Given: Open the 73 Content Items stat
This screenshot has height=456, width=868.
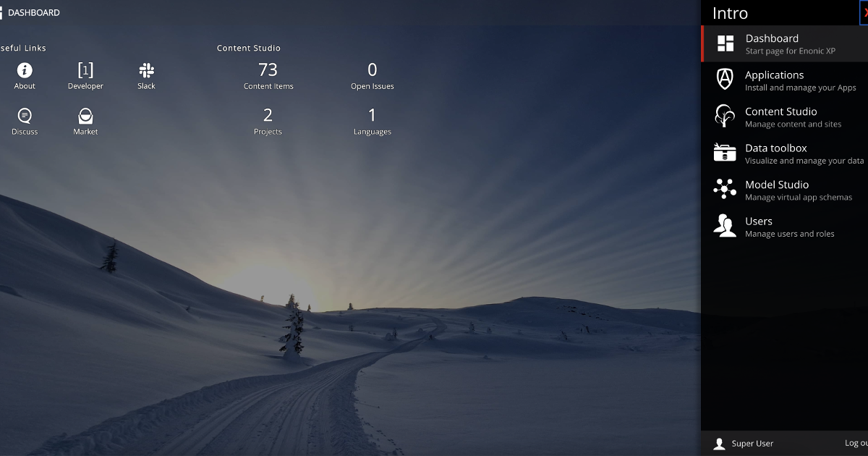Looking at the screenshot, I should [x=268, y=76].
